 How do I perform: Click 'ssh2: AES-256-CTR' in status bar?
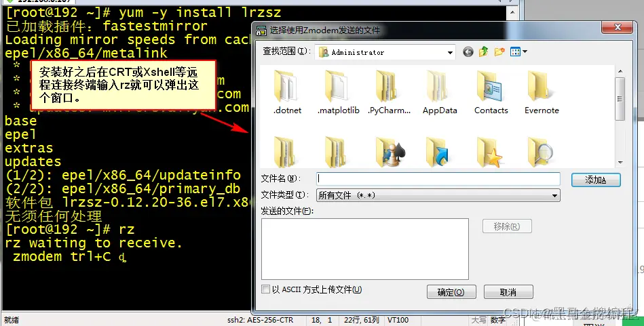pyautogui.click(x=261, y=320)
